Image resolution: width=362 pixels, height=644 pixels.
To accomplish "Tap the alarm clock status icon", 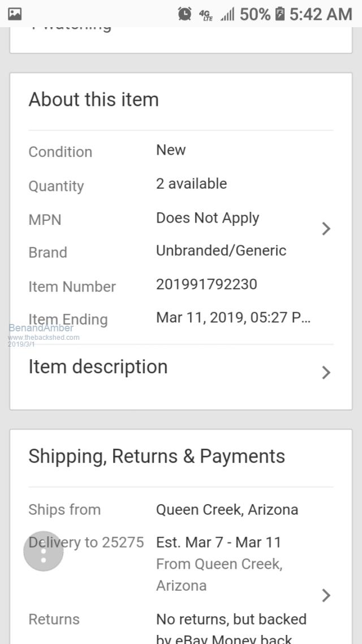I will point(184,14).
